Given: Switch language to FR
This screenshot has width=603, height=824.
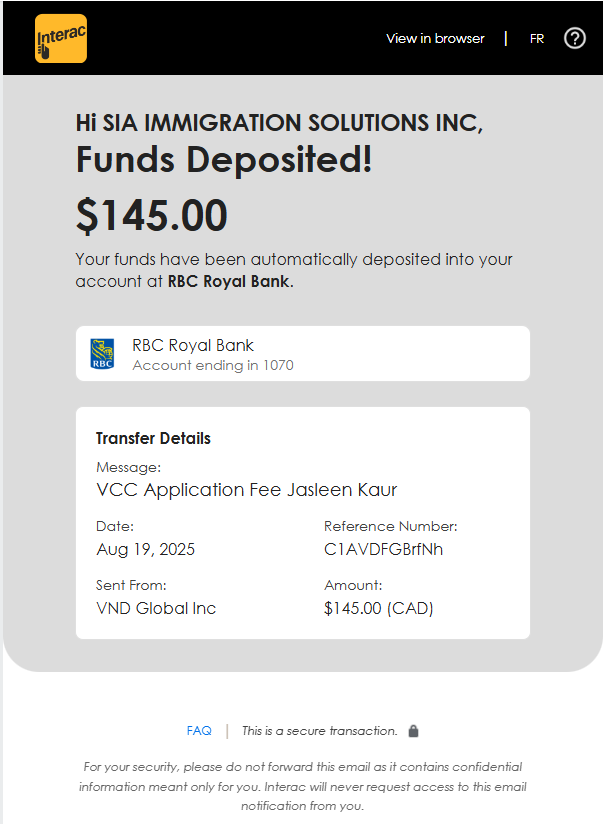Looking at the screenshot, I should click(537, 39).
